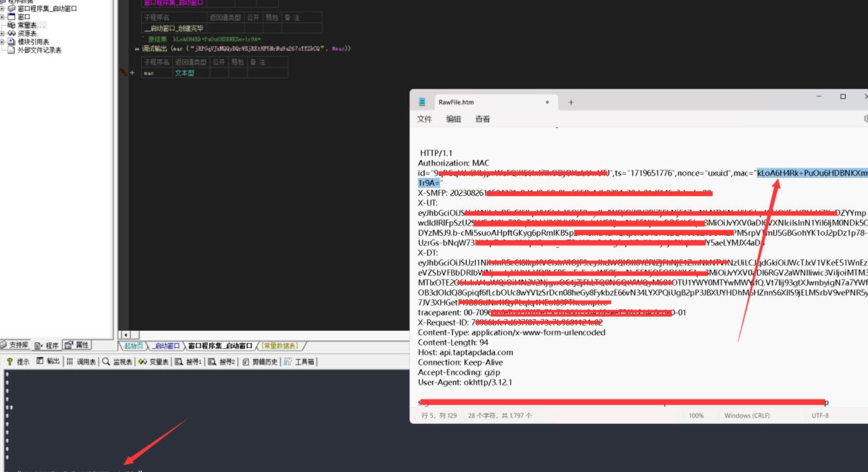This screenshot has width=868, height=472.
Task: Switch to the 支持库 panel tab
Action: (x=15, y=345)
